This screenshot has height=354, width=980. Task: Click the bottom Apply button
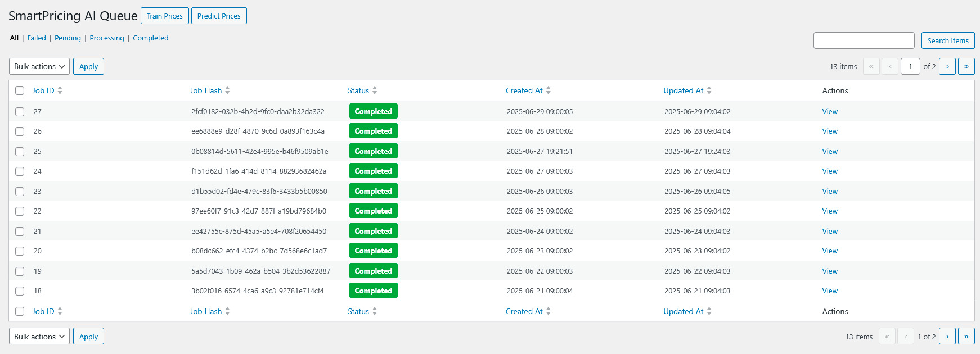coord(88,337)
